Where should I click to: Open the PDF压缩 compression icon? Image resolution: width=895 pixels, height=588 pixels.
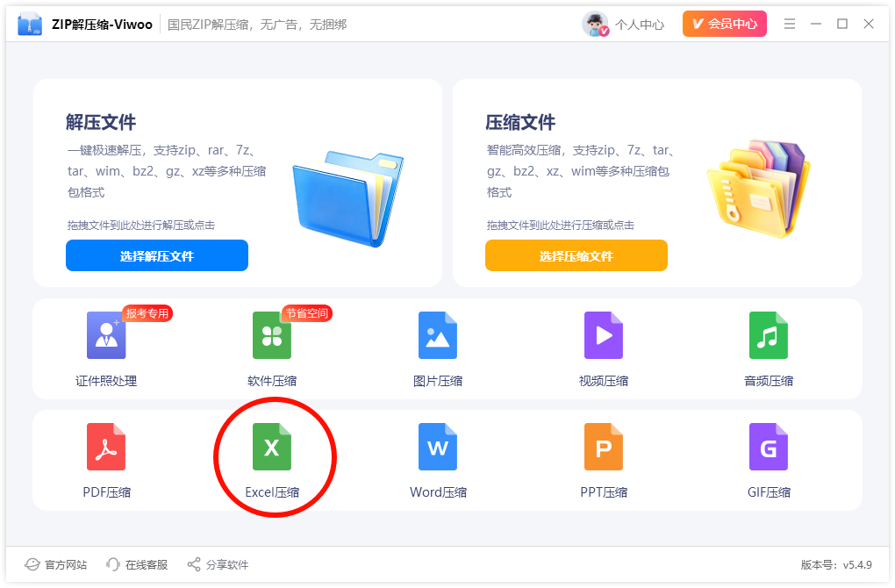106,447
